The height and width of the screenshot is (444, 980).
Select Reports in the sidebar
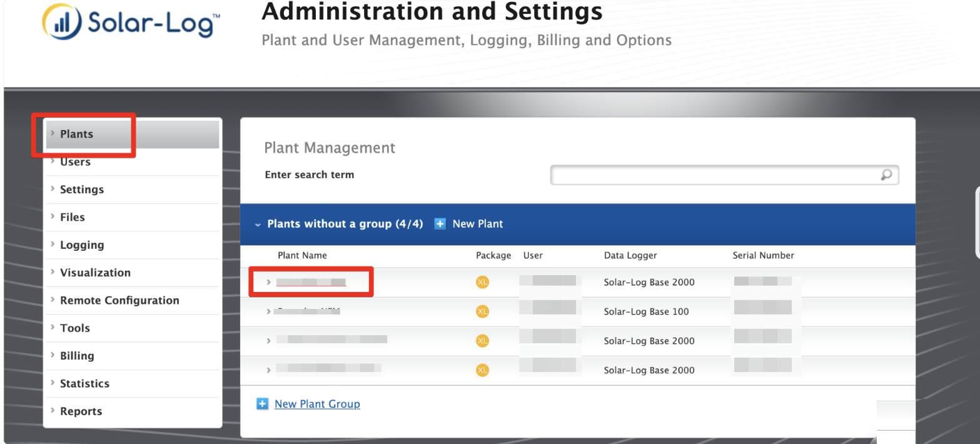click(133, 411)
